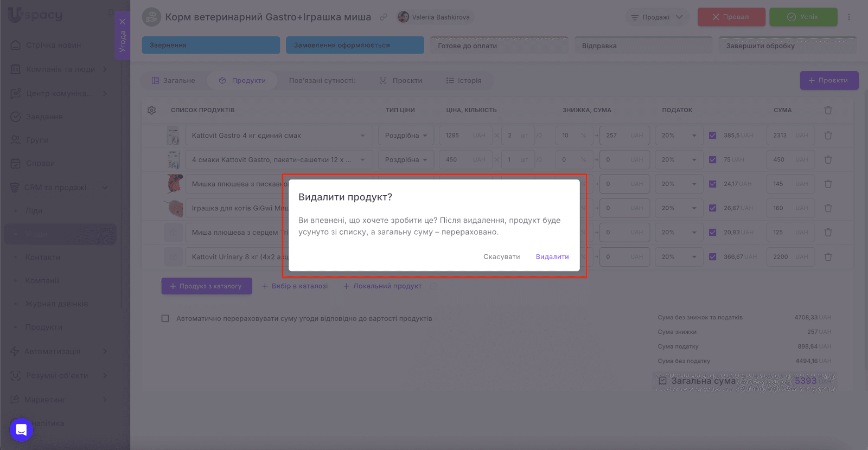Open 20% tax dropdown in Kattovit Gastro 4 кг row
Screen dimensions: 868x450
tap(679, 136)
